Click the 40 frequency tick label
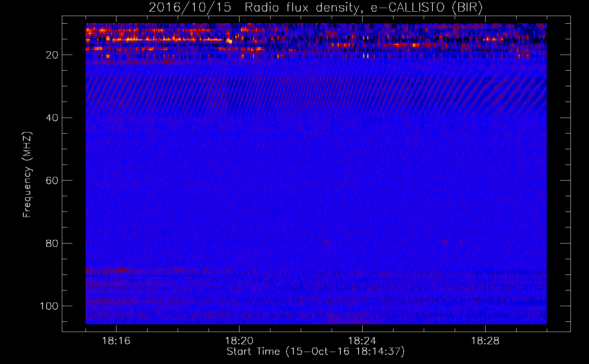 (x=52, y=118)
